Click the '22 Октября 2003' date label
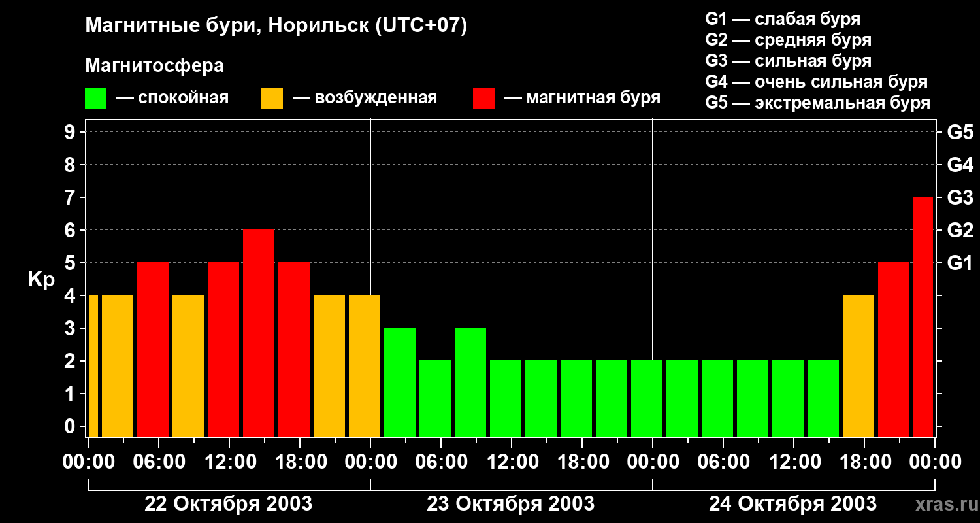The width and height of the screenshot is (980, 523). (x=228, y=504)
